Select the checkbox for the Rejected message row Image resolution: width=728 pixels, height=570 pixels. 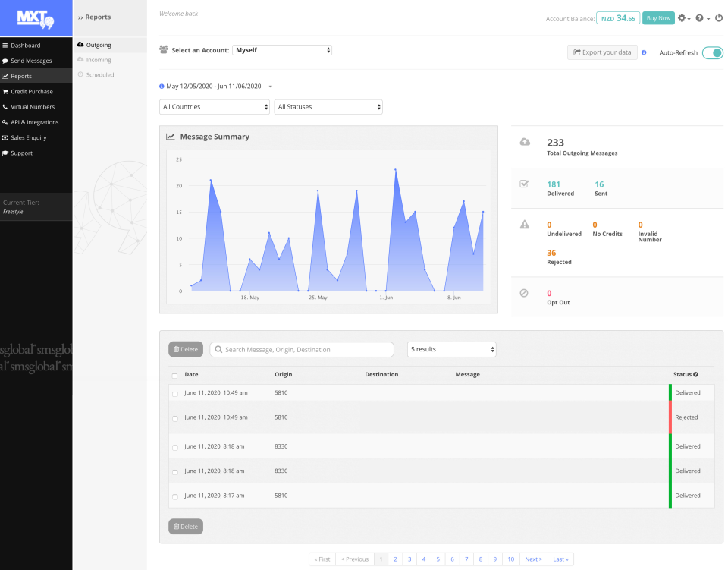point(174,417)
